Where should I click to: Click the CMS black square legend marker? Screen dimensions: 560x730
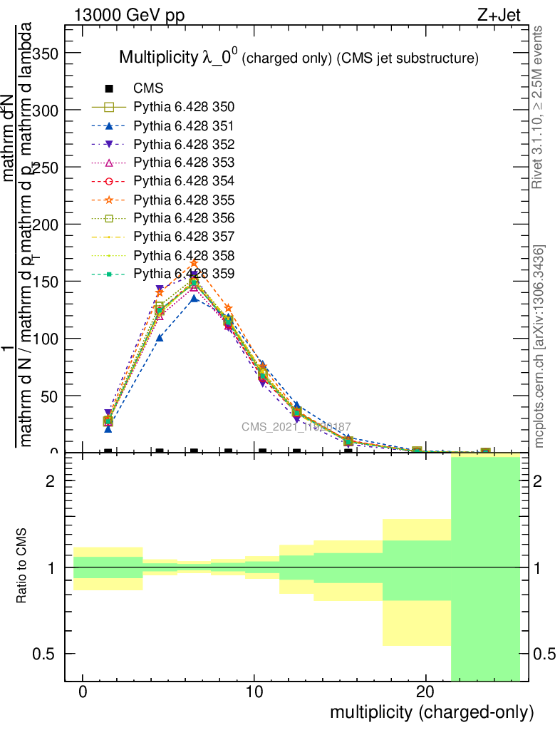tap(109, 88)
